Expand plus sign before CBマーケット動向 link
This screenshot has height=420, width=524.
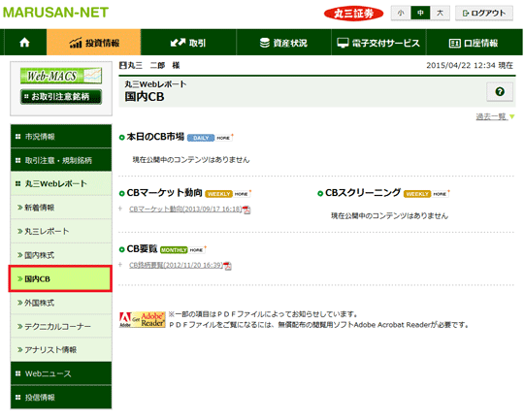(x=120, y=209)
